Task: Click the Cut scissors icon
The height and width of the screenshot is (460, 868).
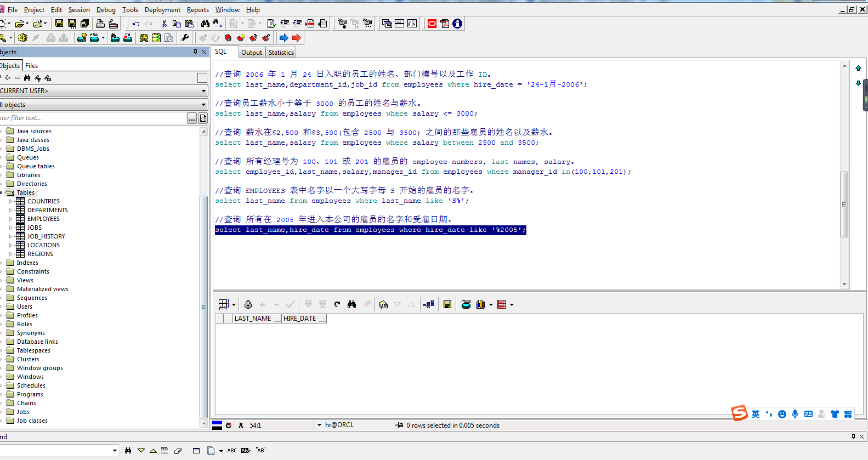Action: [164, 24]
